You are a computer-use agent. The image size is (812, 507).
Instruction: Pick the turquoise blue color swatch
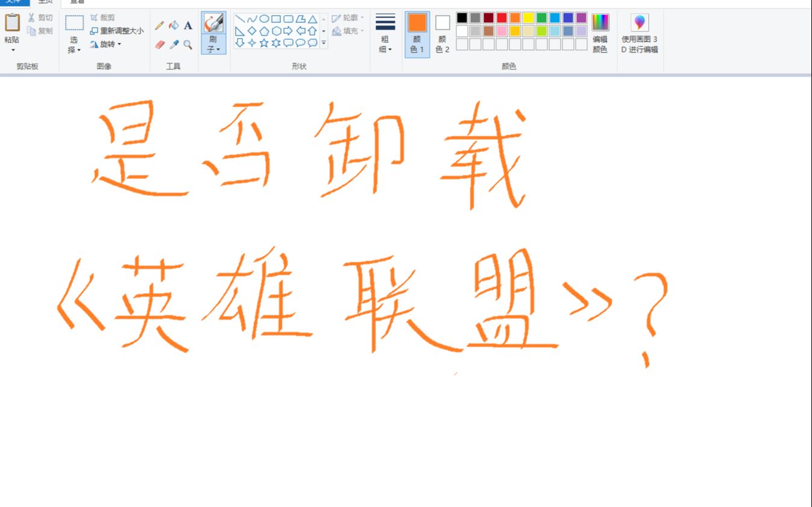click(x=555, y=18)
